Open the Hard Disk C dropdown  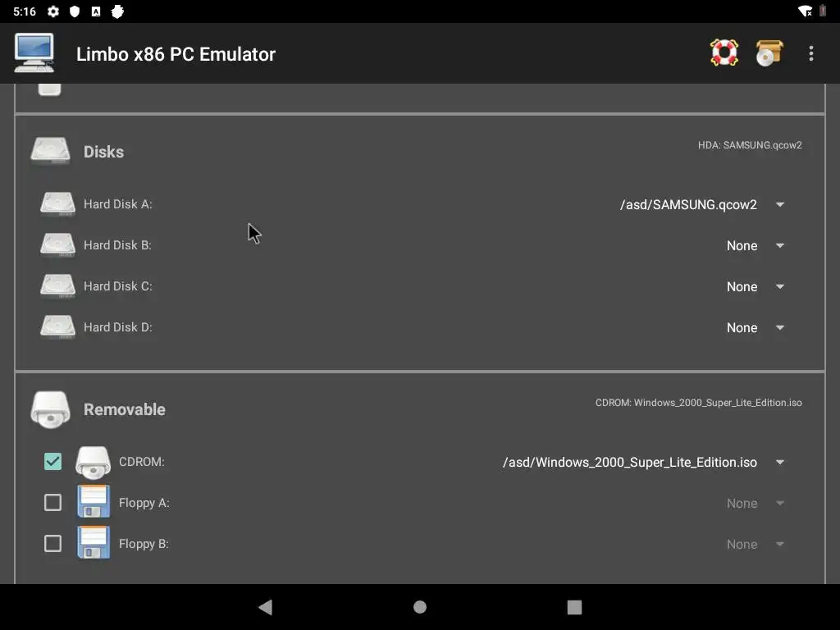pyautogui.click(x=755, y=286)
